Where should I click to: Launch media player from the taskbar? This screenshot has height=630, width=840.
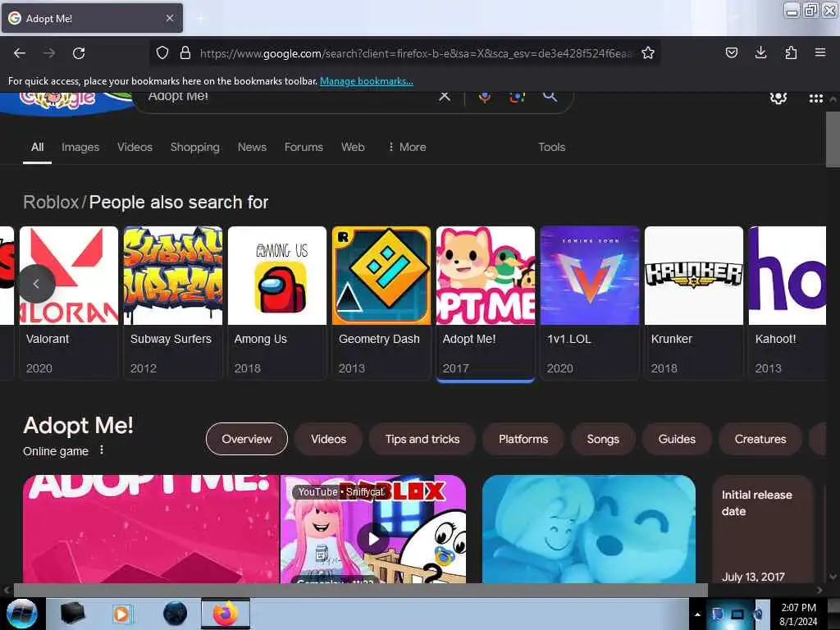tap(121, 614)
